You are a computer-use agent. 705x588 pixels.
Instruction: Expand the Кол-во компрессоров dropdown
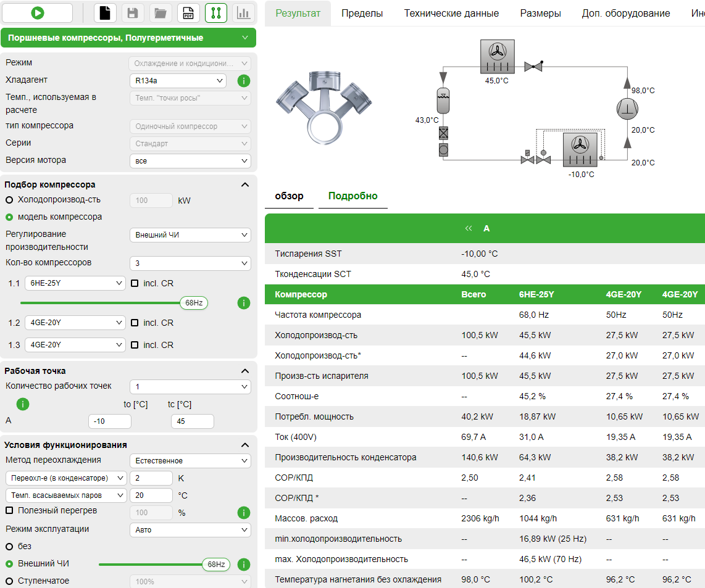coord(190,263)
